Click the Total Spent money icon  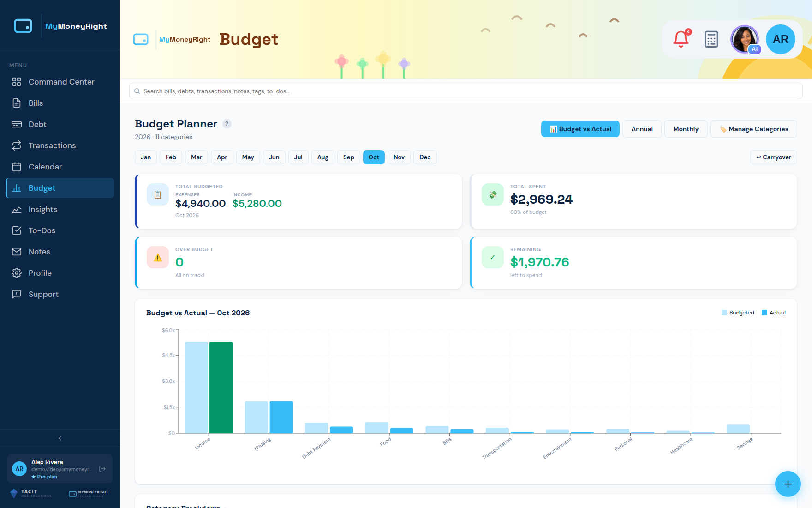point(493,194)
